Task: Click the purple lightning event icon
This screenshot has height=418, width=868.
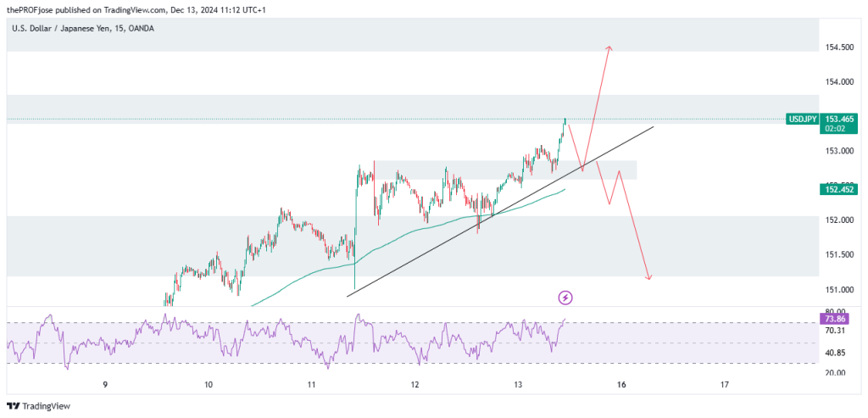Action: [x=565, y=298]
